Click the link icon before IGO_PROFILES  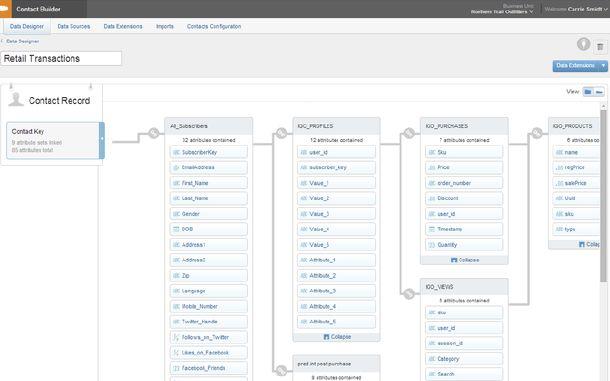point(282,133)
